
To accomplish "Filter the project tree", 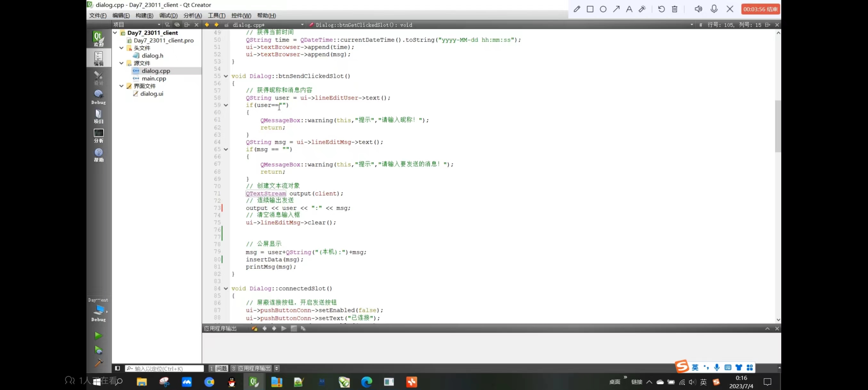I will (x=167, y=25).
